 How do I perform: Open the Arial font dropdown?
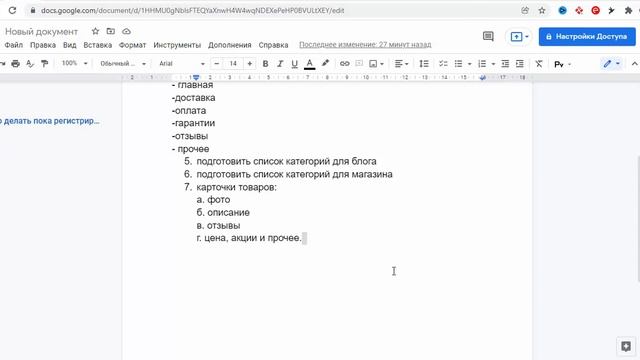(182, 64)
